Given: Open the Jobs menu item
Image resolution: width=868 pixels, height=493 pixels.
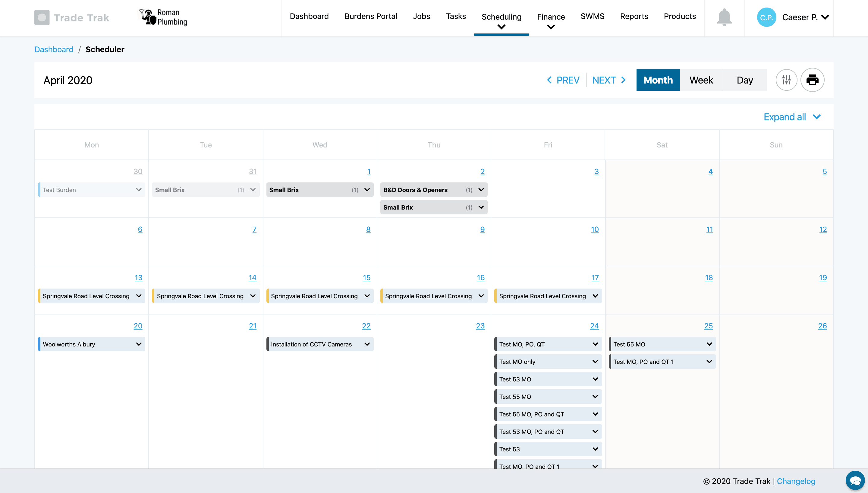Looking at the screenshot, I should (x=421, y=16).
